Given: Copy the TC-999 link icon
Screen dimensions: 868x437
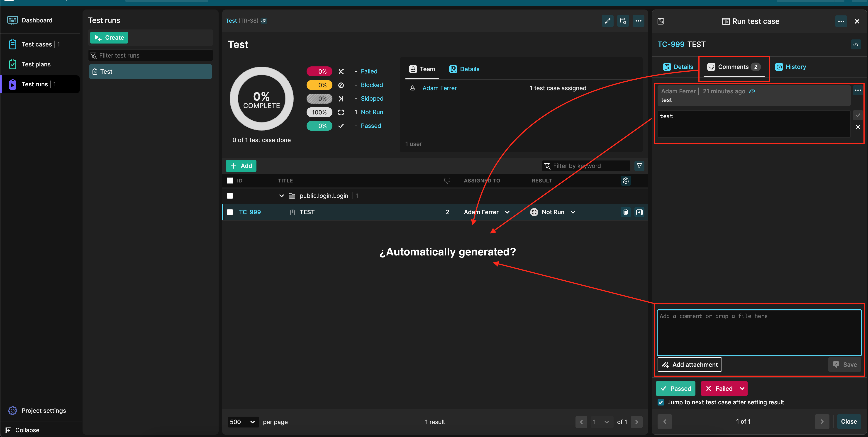Looking at the screenshot, I should [856, 44].
